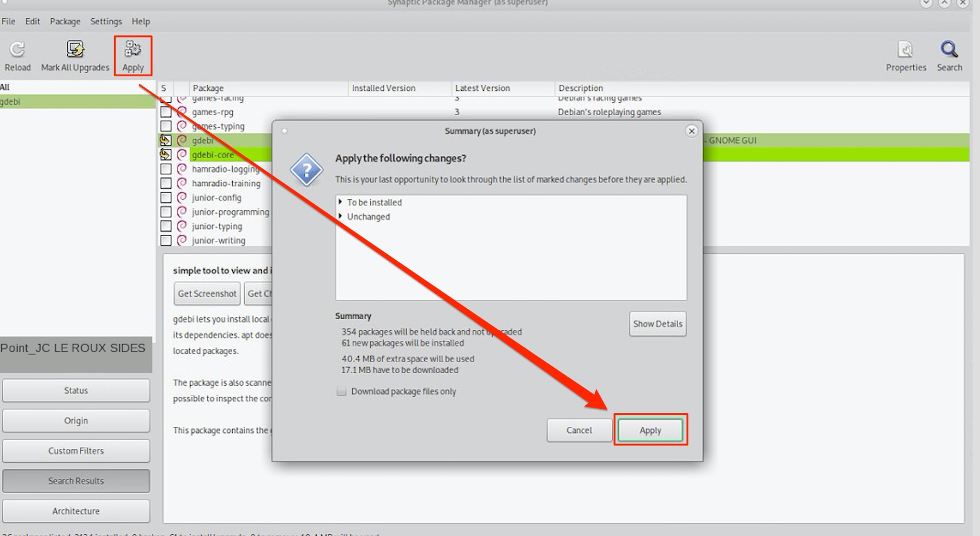Select the Architecture filter button
980x536 pixels.
pos(76,511)
